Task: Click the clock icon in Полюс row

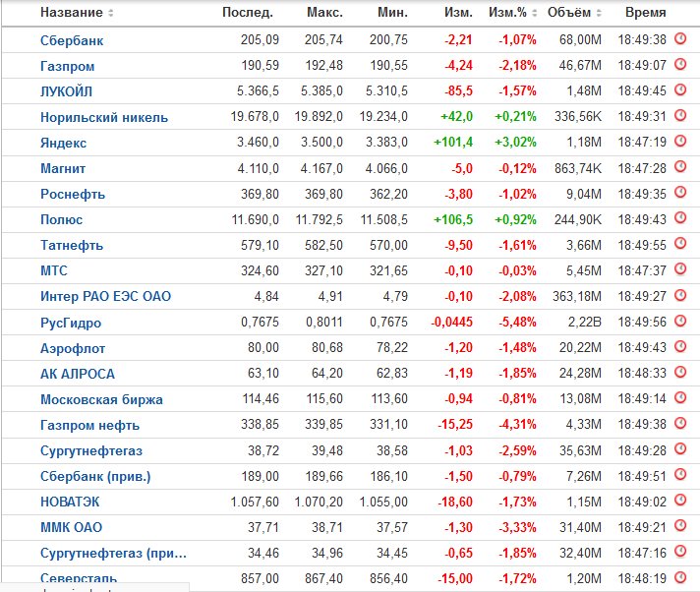Action: [x=680, y=218]
